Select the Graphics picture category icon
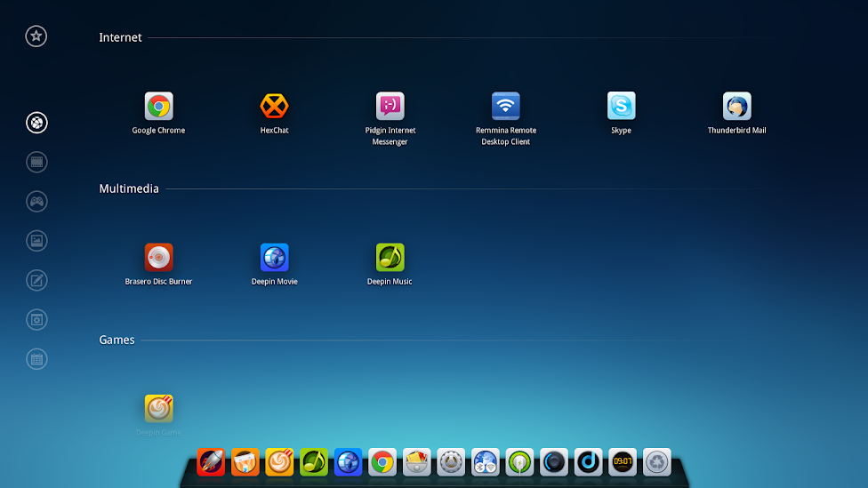 pos(36,241)
